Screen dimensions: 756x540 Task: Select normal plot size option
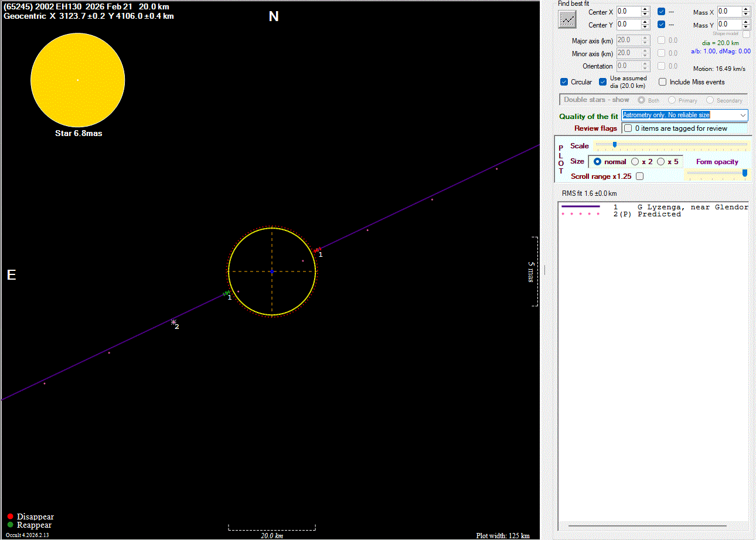598,162
